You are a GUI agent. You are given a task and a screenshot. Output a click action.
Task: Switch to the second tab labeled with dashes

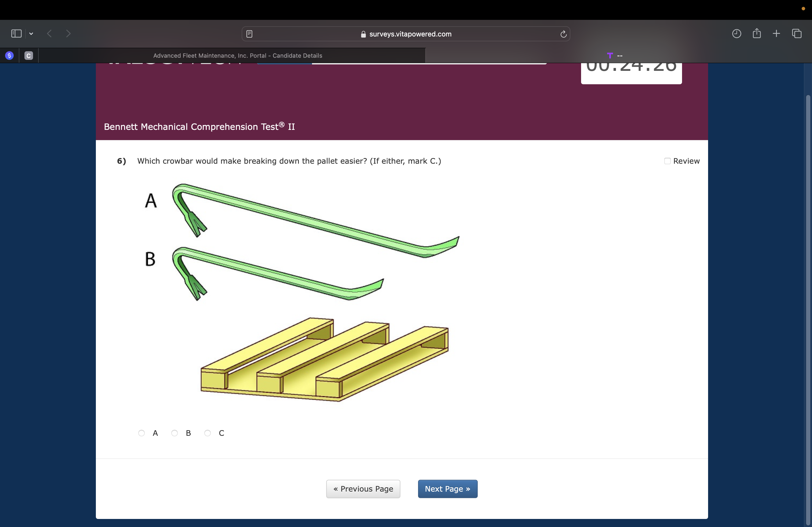coord(614,56)
